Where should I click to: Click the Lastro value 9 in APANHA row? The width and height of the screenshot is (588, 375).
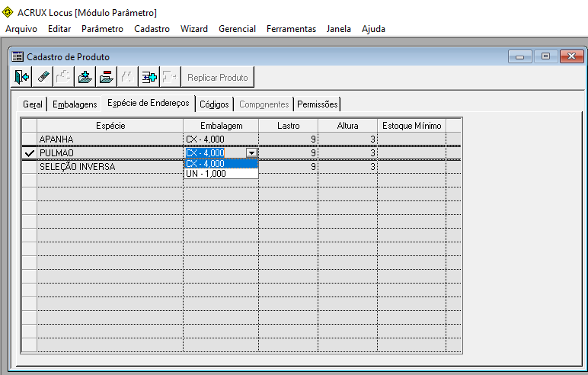tap(288, 139)
